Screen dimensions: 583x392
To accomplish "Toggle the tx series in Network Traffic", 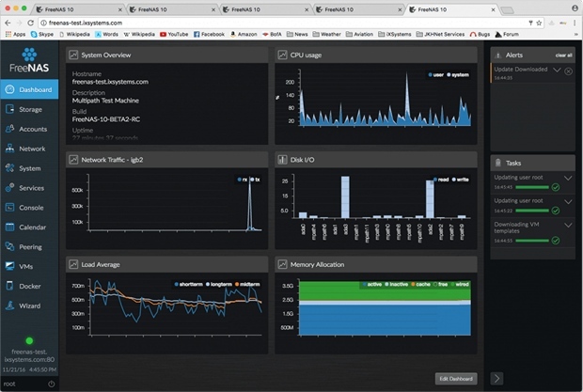I will [x=255, y=180].
